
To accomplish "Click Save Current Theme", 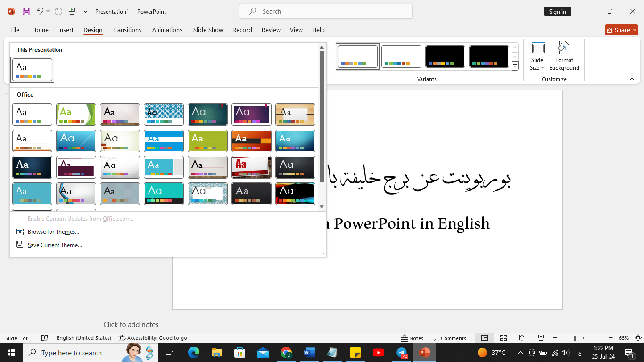I will [55, 245].
